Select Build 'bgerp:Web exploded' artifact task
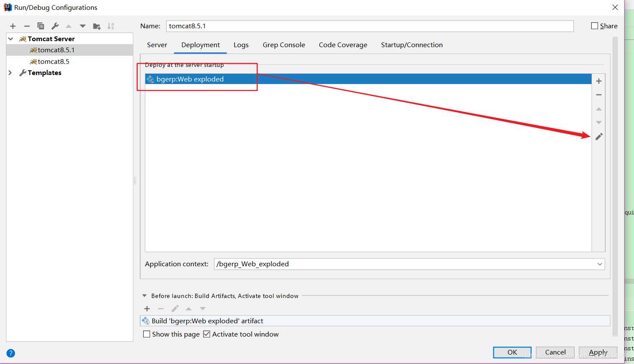634x364 pixels. pos(375,321)
